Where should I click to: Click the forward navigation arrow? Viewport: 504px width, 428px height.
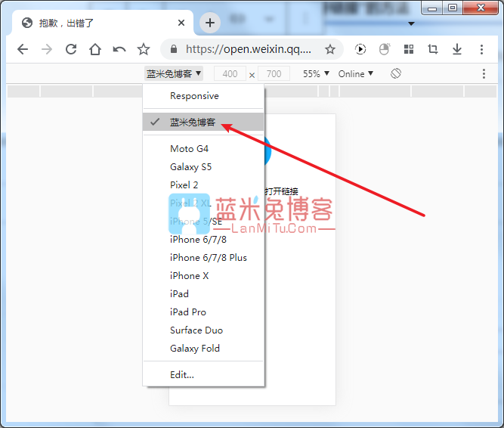(x=47, y=49)
